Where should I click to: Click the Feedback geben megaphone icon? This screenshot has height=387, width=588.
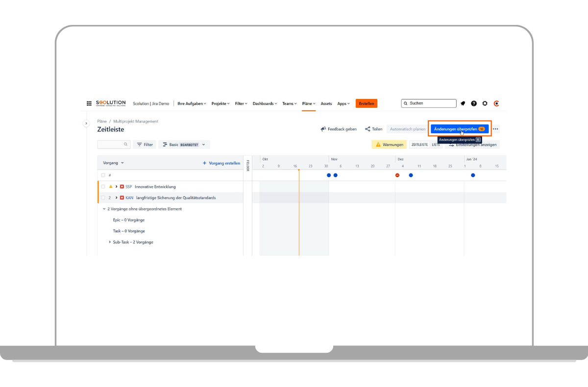coord(323,129)
